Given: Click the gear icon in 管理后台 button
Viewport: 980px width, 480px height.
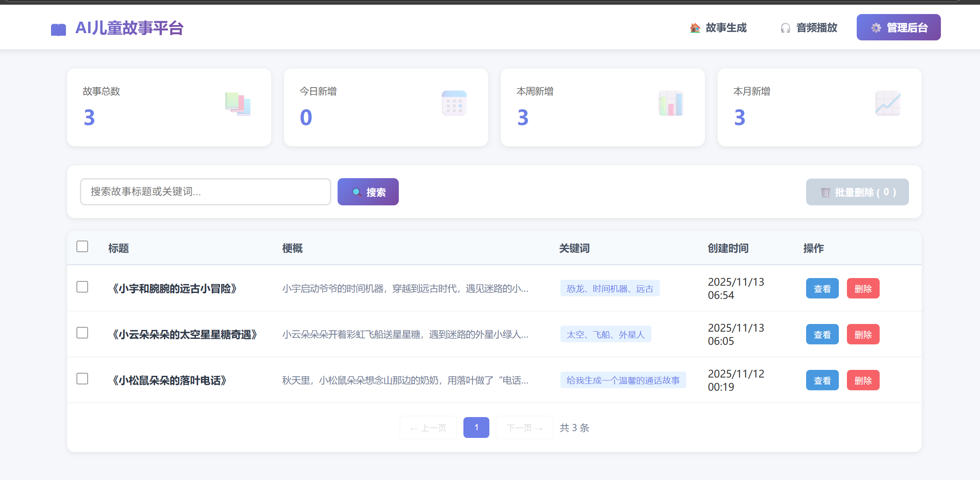Looking at the screenshot, I should coord(876,28).
